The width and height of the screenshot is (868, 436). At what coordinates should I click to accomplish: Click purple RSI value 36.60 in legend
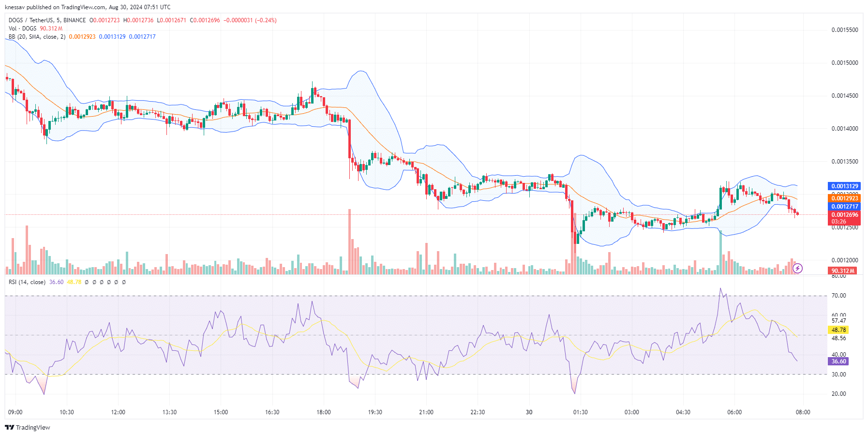pyautogui.click(x=56, y=282)
